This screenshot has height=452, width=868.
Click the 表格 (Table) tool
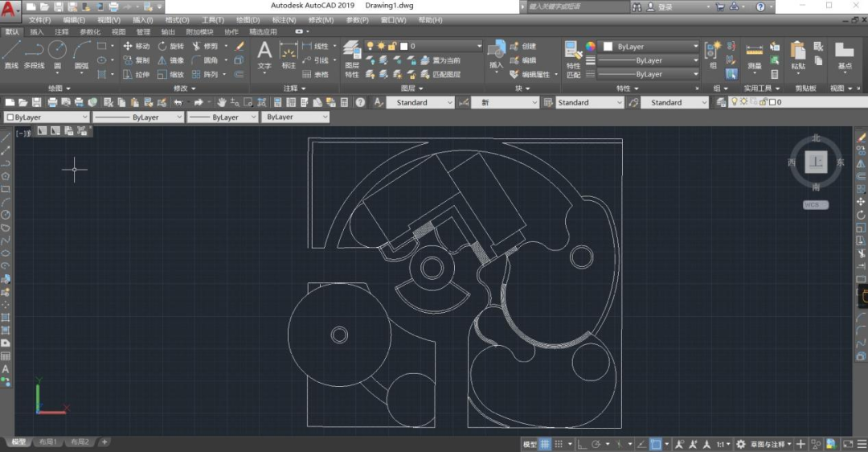pos(315,74)
